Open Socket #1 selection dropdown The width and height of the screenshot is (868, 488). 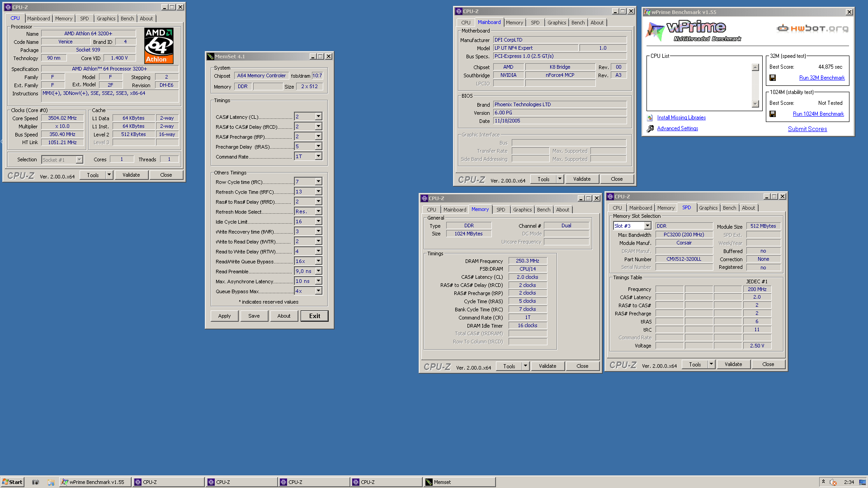[79, 160]
